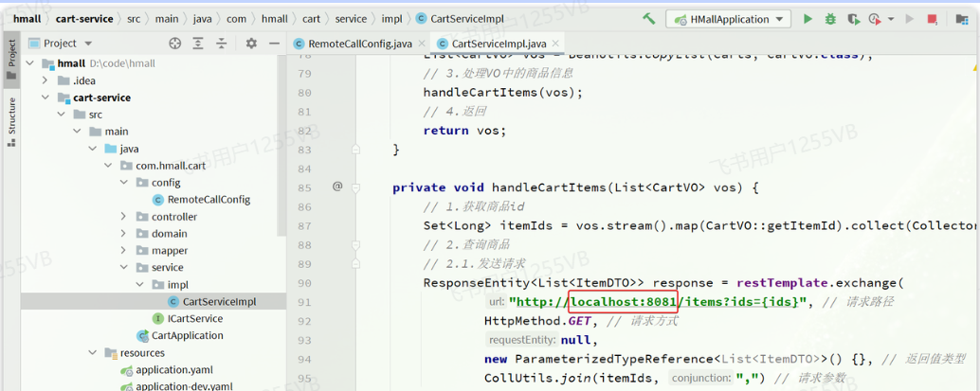Collapse the resources folder arrow
Image resolution: width=980 pixels, height=391 pixels.
[x=92, y=353]
